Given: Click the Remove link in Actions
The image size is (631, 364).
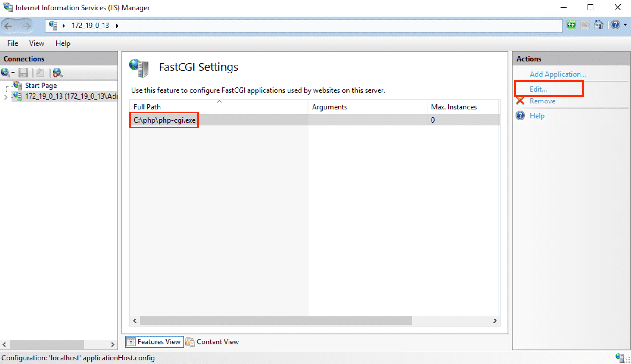Looking at the screenshot, I should tap(543, 101).
